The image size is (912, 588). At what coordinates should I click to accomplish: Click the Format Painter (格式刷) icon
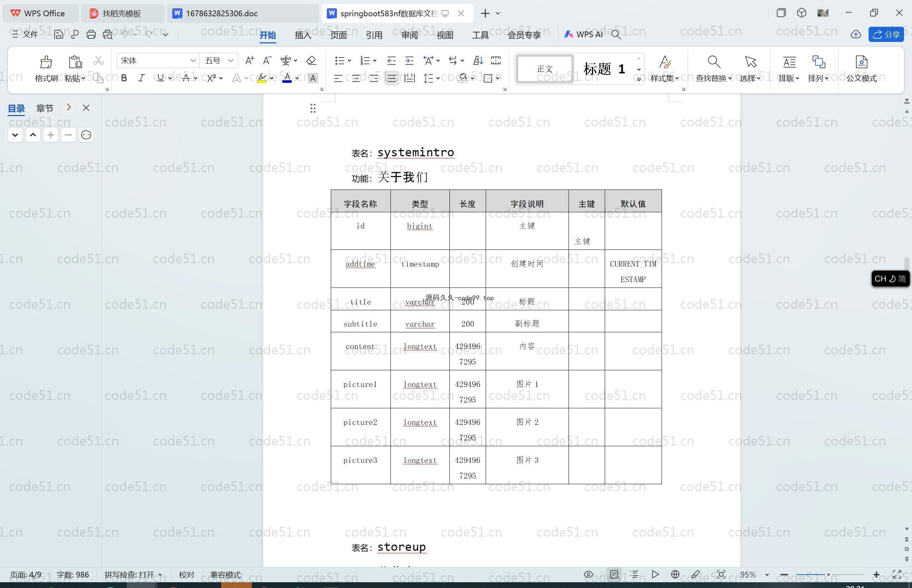tap(46, 62)
